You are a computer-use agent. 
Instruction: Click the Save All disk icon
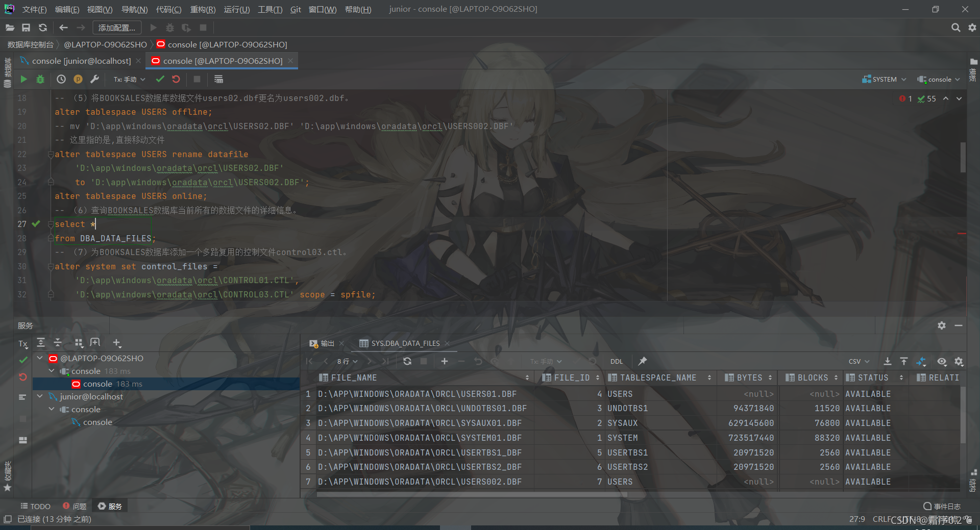26,28
